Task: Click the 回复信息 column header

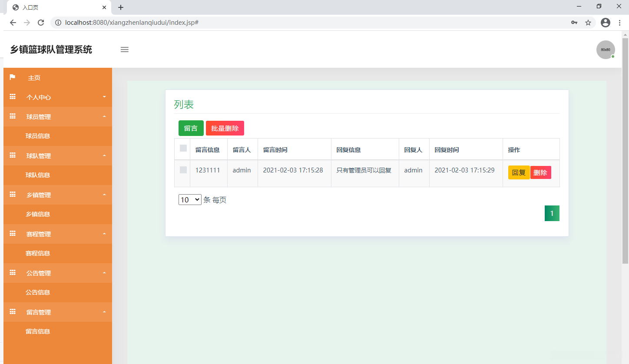Action: [x=349, y=150]
